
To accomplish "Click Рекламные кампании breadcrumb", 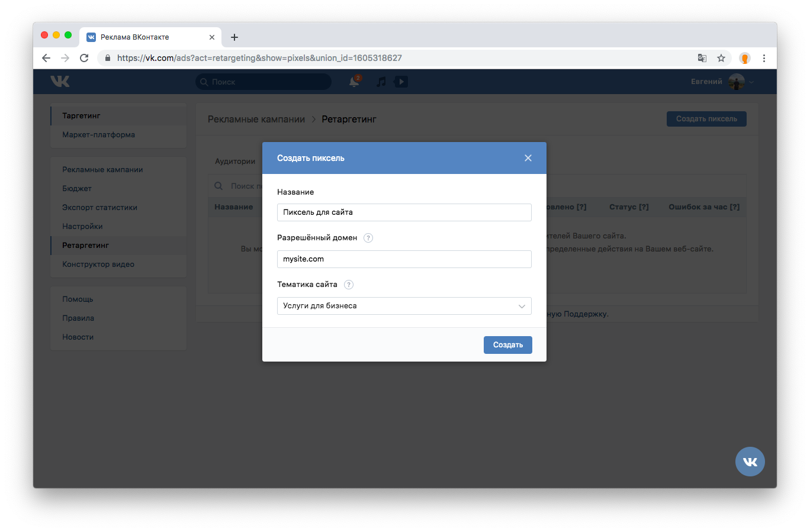I will click(256, 120).
